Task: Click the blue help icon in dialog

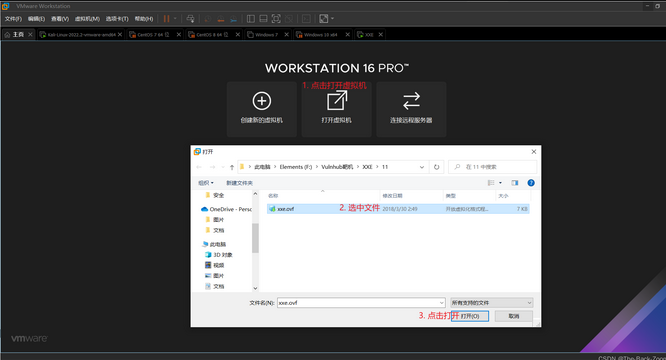Action: pyautogui.click(x=531, y=183)
